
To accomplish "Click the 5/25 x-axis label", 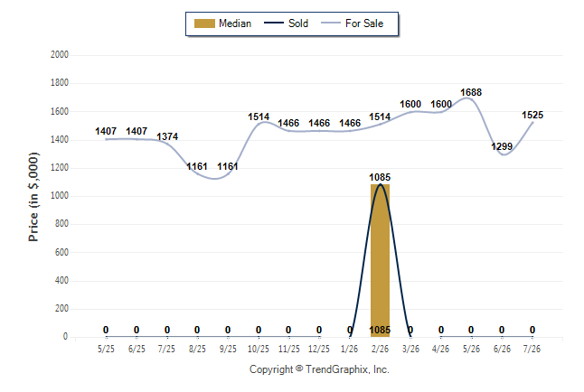I will pyautogui.click(x=106, y=349).
